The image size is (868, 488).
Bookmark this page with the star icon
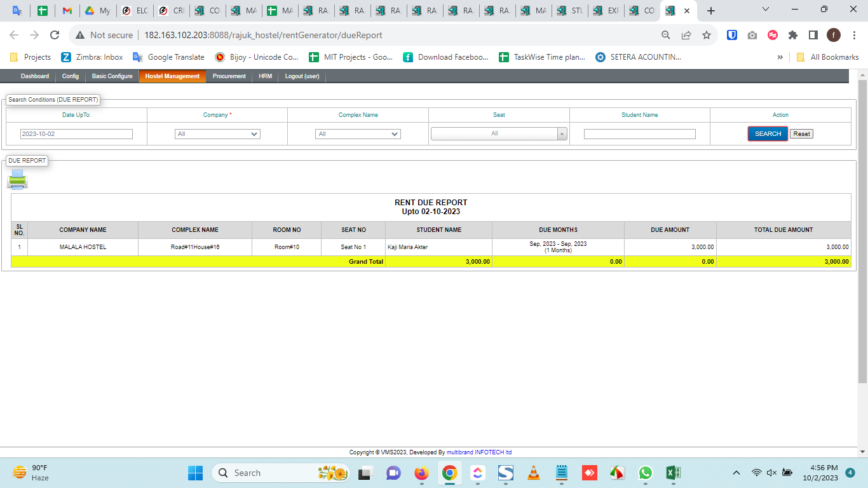[x=706, y=35]
